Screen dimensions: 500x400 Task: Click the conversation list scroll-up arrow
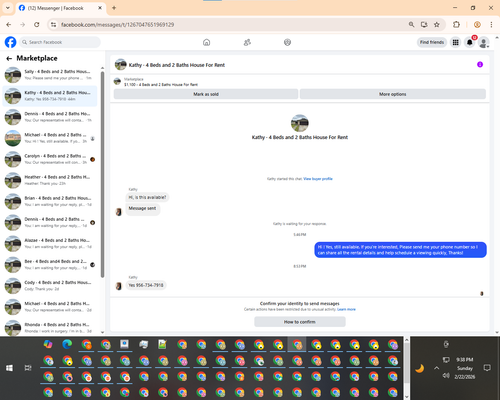102,68
